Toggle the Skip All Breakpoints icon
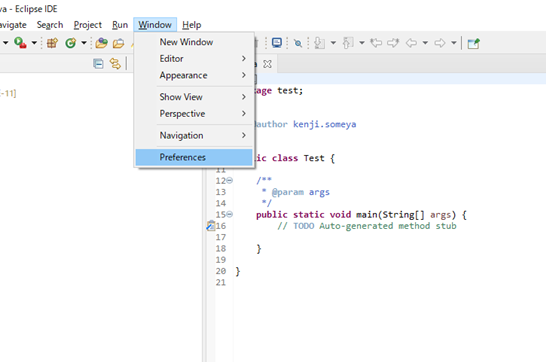The height and width of the screenshot is (362, 546). coord(298,43)
